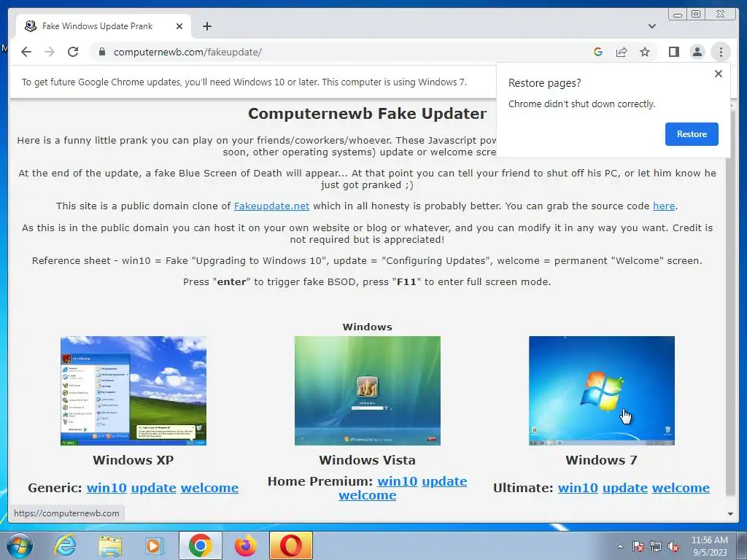Share this page using the share icon
Image resolution: width=747 pixels, height=560 pixels.
[622, 52]
